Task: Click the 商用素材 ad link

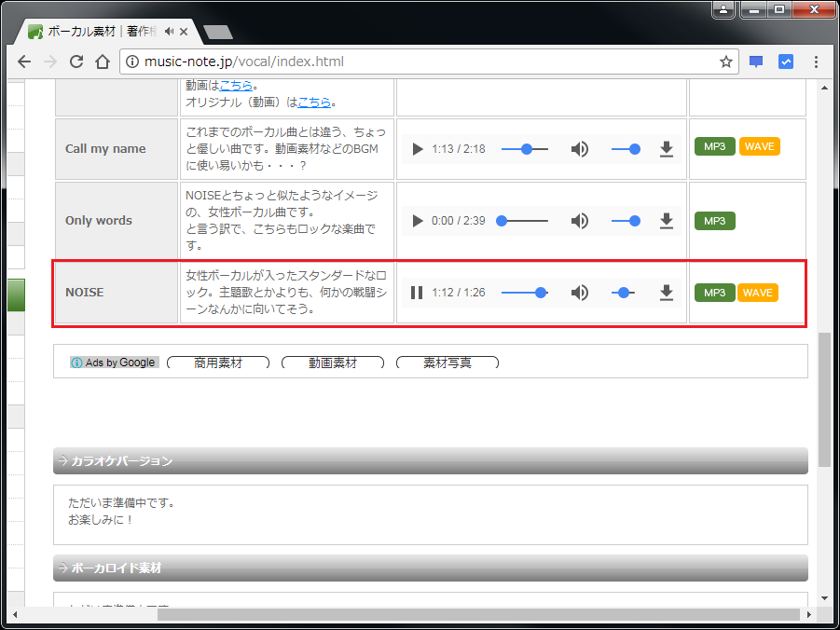Action: (218, 363)
